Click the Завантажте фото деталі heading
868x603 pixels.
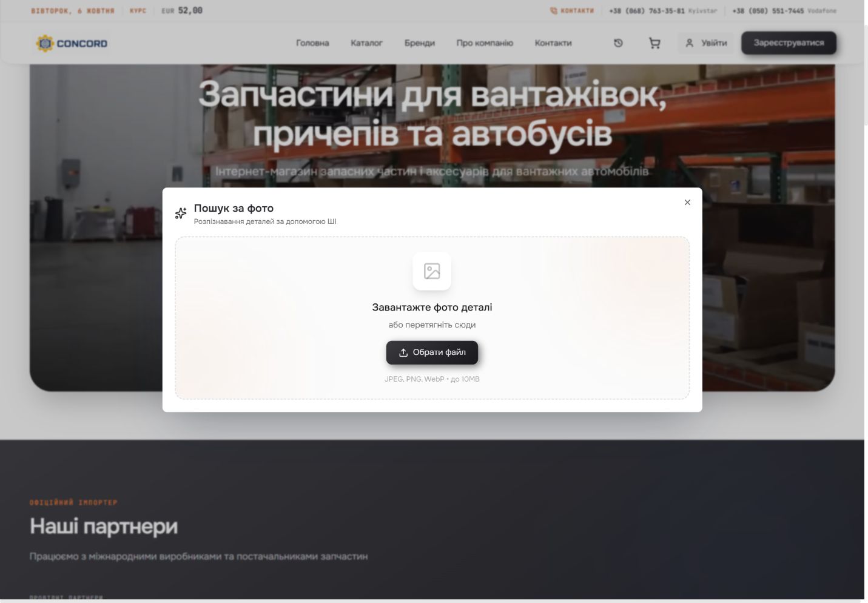(432, 308)
